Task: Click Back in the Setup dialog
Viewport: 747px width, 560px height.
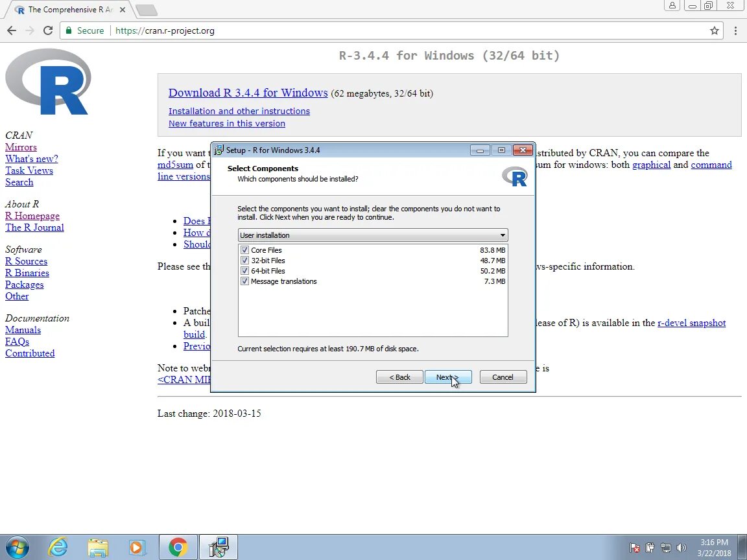Action: point(399,377)
